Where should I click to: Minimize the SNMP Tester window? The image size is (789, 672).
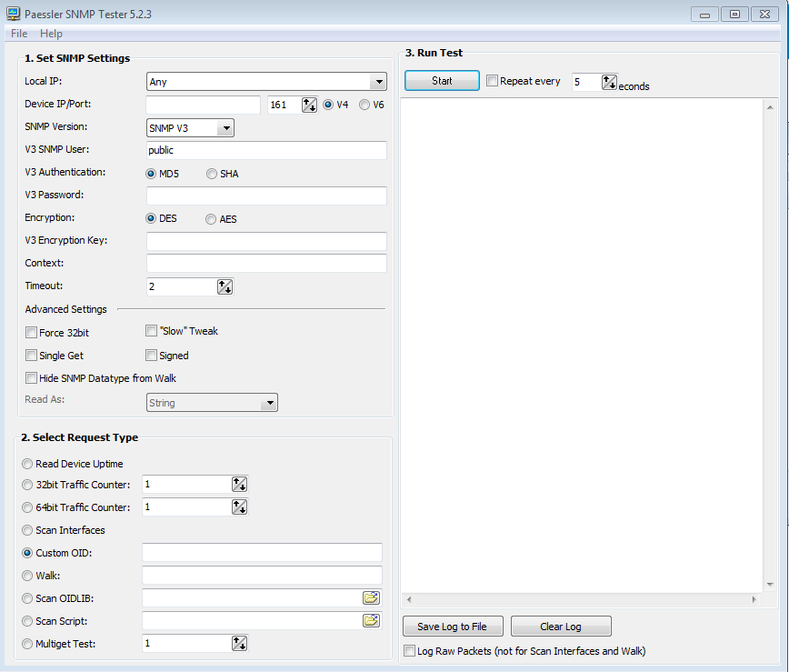(x=705, y=14)
